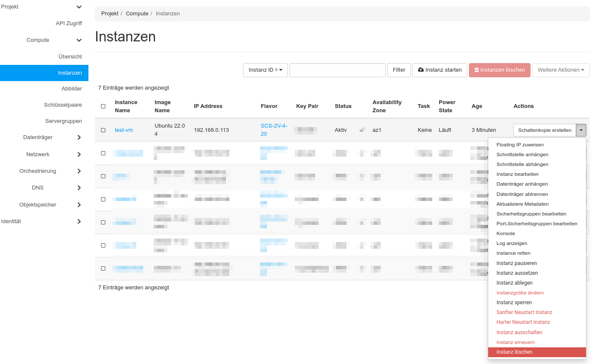Click the IP address 192.168.0.113
Viewport: 595px width, 364px height.
pyautogui.click(x=211, y=130)
